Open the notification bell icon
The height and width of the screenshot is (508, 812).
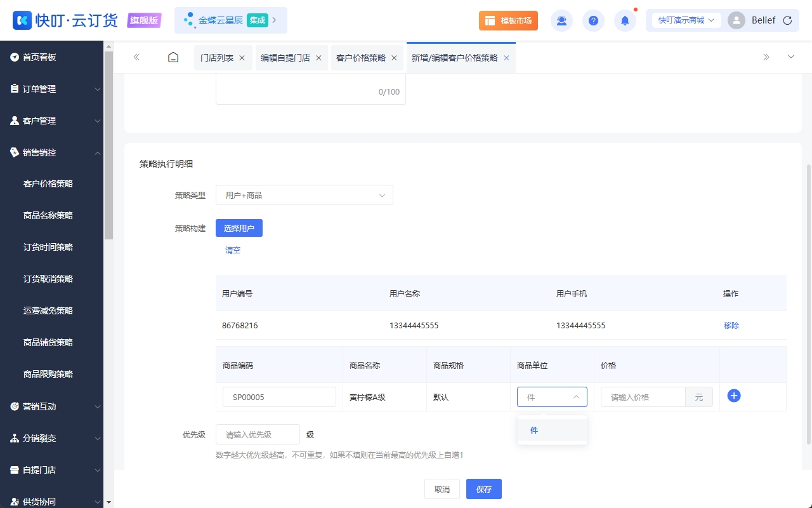click(625, 20)
